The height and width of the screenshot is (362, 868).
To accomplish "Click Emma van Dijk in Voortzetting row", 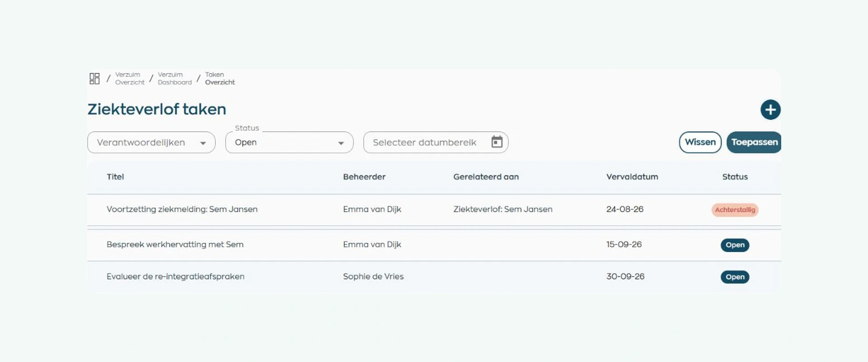I will pos(372,210).
